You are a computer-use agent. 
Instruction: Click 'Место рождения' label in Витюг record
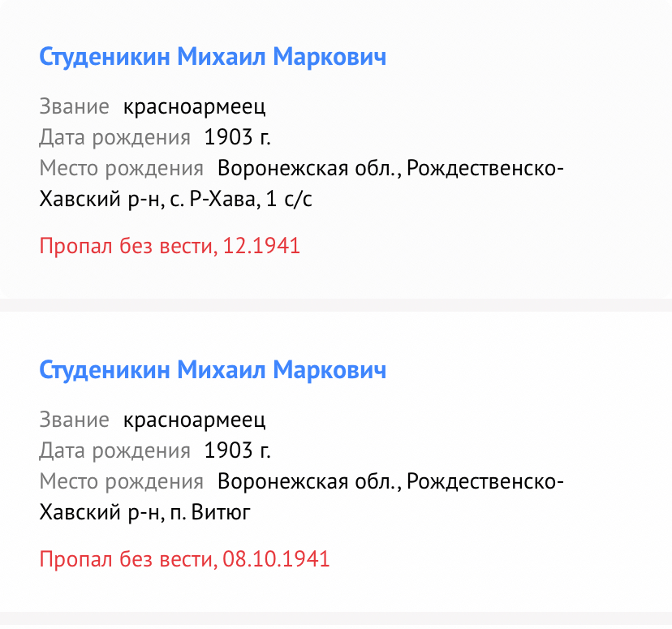tap(121, 482)
